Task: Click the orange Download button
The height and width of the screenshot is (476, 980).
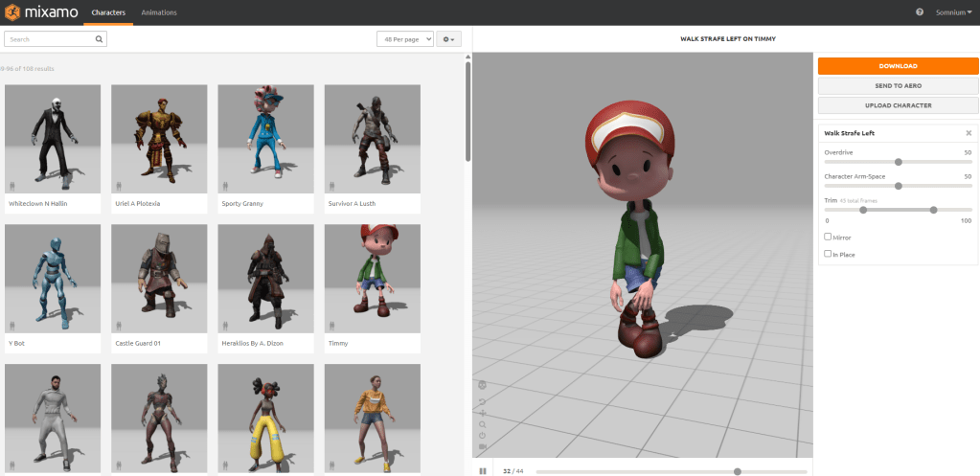Action: (x=898, y=66)
